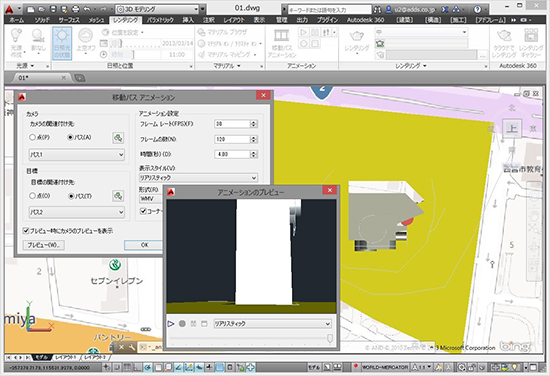Image resolution: width=550 pixels, height=376 pixels.
Task: Select target 点(O) radio button
Action: pos(32,196)
